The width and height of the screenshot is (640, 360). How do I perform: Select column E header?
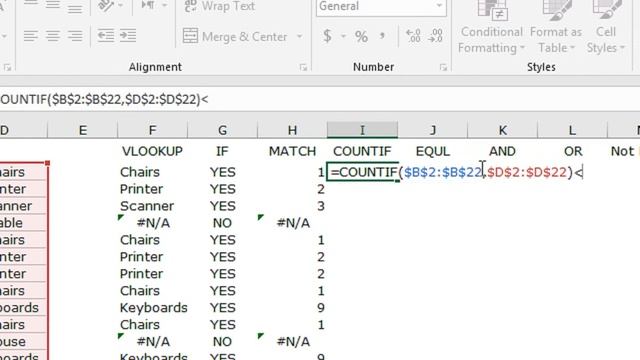click(82, 130)
